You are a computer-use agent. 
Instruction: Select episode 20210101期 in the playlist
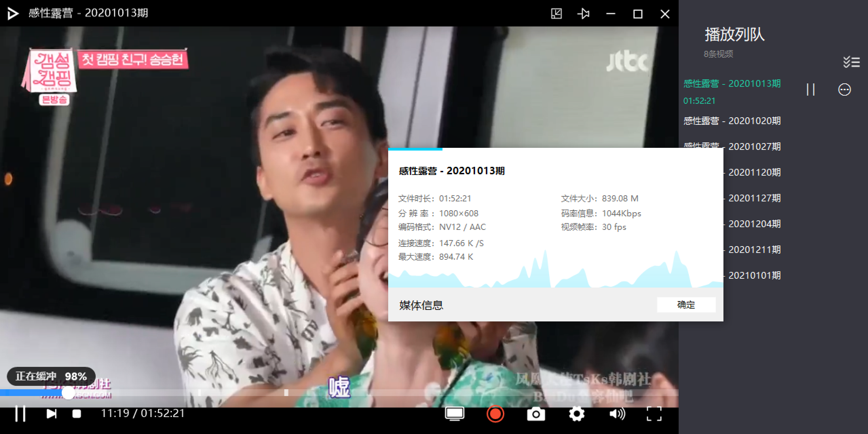[x=754, y=275]
